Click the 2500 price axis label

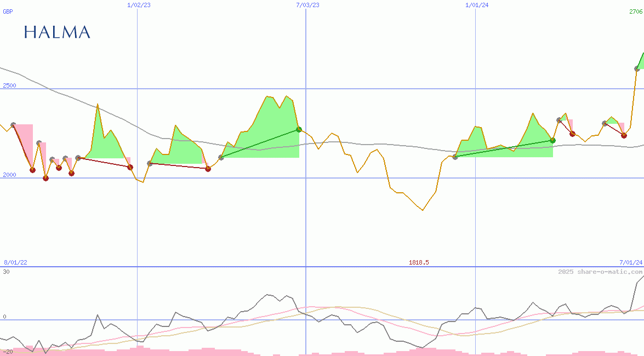click(9, 85)
